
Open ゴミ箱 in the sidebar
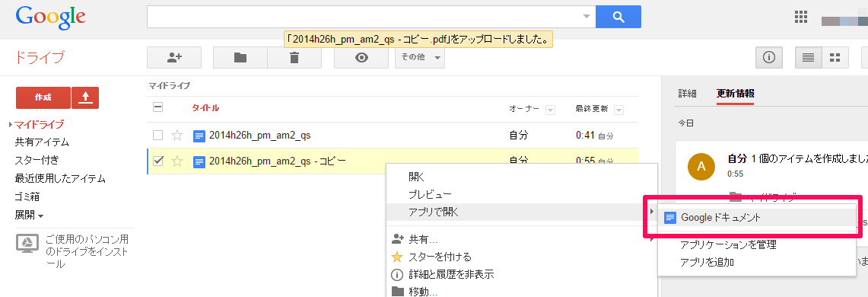(27, 196)
